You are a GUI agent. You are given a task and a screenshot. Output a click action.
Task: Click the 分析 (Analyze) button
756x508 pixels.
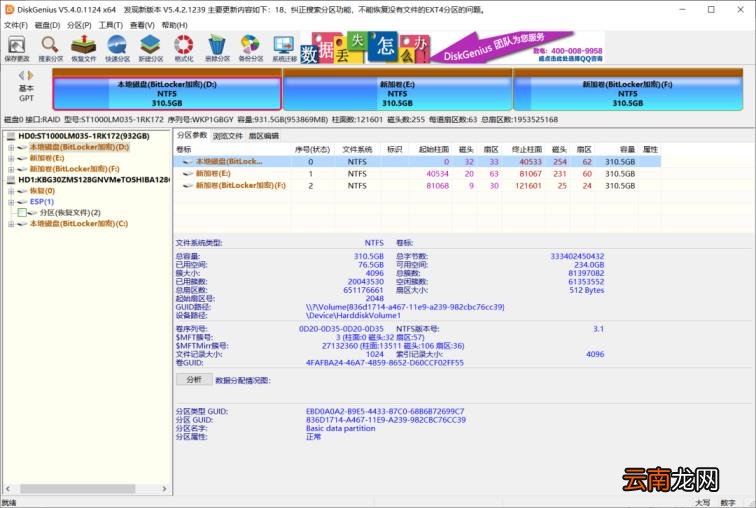[x=194, y=380]
